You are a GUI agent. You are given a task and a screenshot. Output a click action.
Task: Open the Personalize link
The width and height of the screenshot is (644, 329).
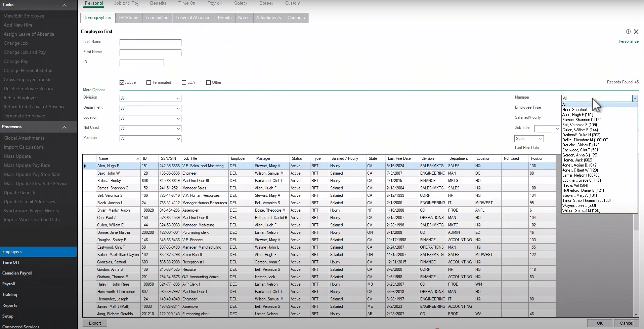pyautogui.click(x=629, y=41)
